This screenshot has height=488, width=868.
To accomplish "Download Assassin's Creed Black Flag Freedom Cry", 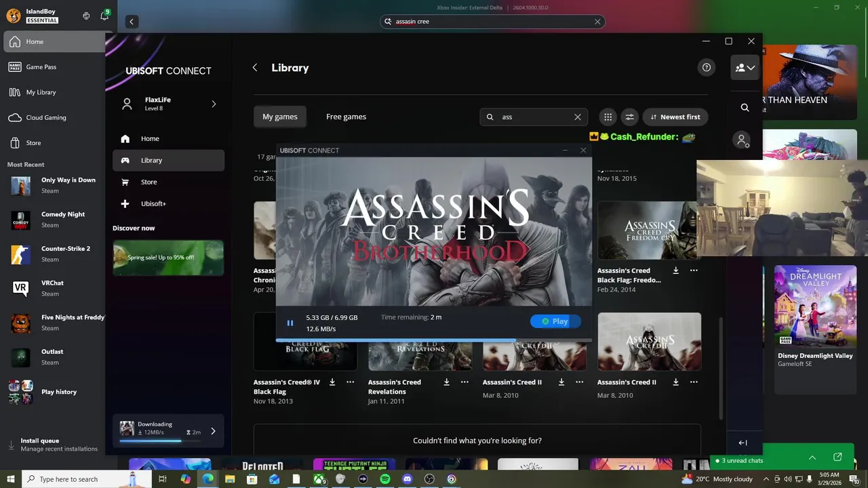I will point(676,270).
